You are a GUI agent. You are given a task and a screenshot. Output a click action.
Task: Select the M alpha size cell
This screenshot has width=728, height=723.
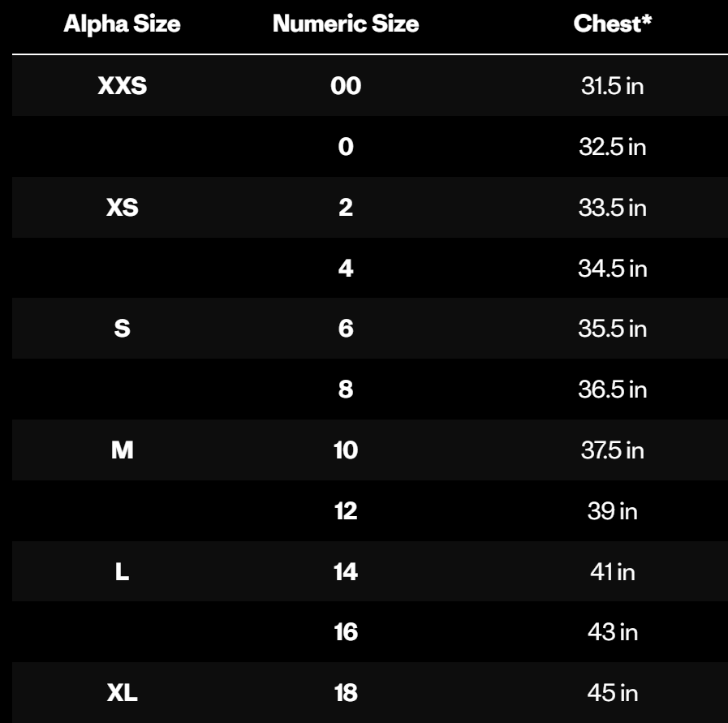[122, 450]
